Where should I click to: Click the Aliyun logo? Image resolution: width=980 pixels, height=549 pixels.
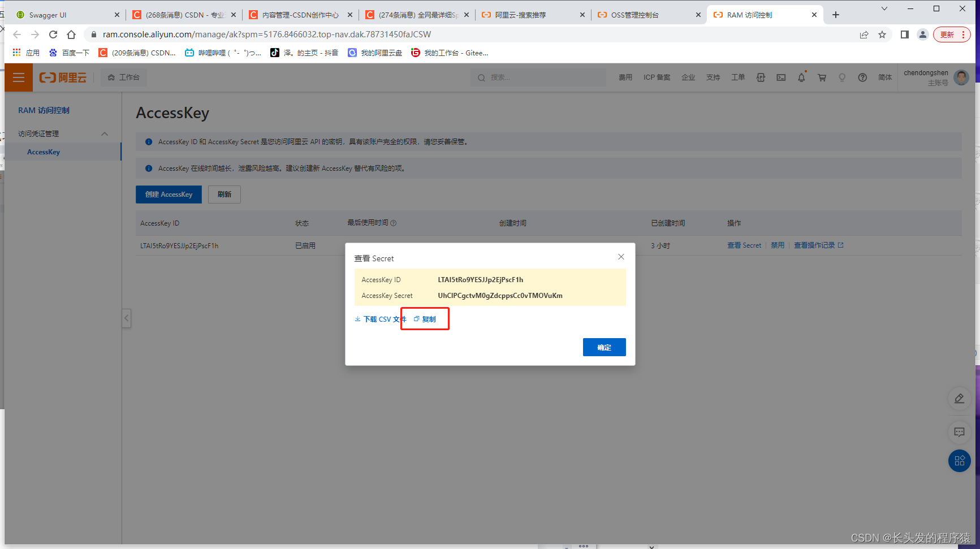(63, 77)
